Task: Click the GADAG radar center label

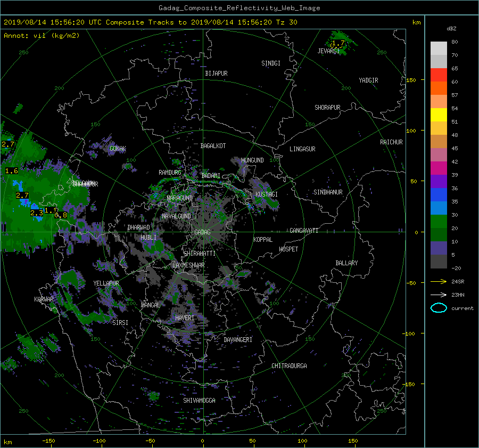Action: [202, 232]
